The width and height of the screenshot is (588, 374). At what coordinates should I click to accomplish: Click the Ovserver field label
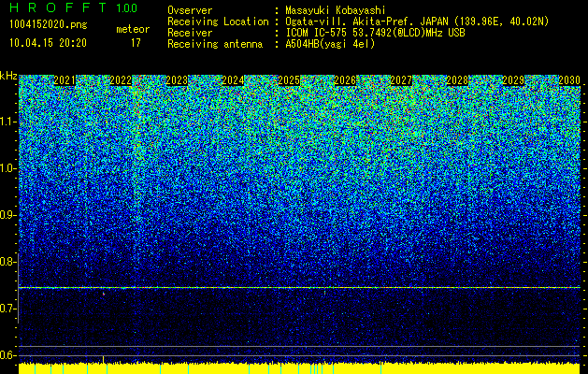point(190,10)
